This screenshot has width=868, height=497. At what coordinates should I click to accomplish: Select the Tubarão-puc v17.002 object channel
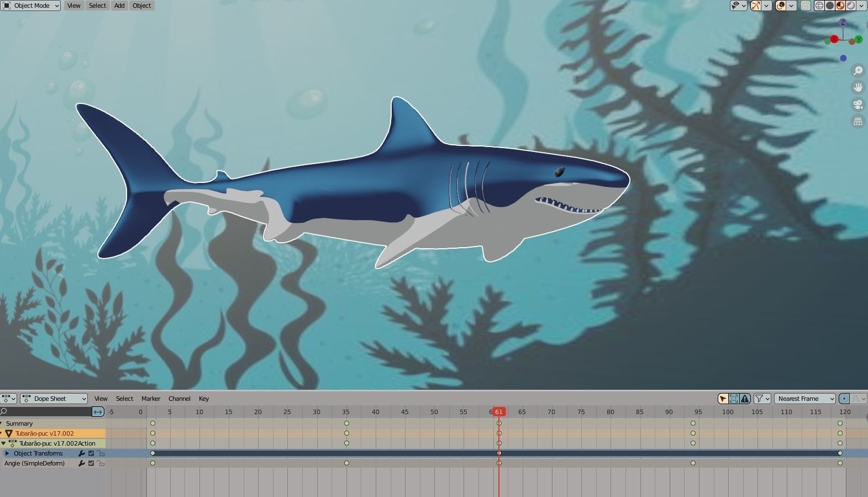[x=44, y=433]
